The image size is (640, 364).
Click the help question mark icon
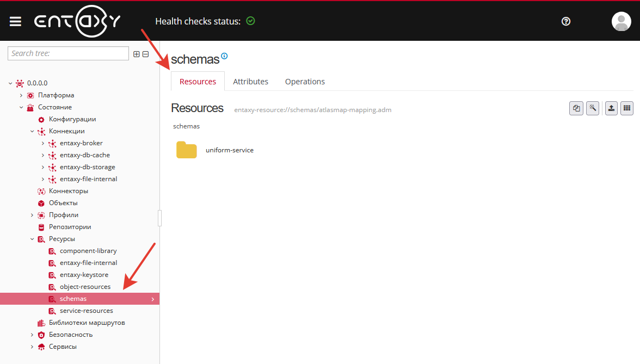point(566,21)
